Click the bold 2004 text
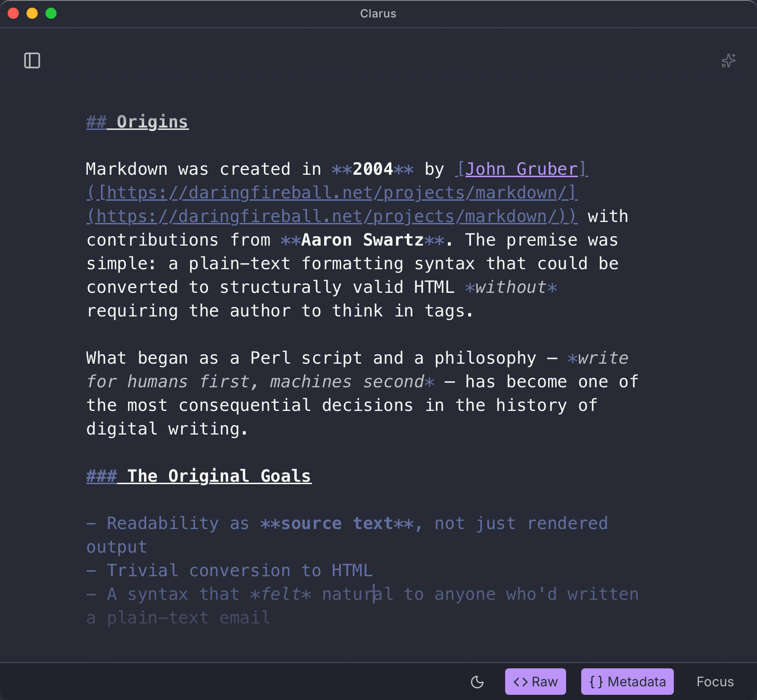The width and height of the screenshot is (757, 700). point(373,169)
